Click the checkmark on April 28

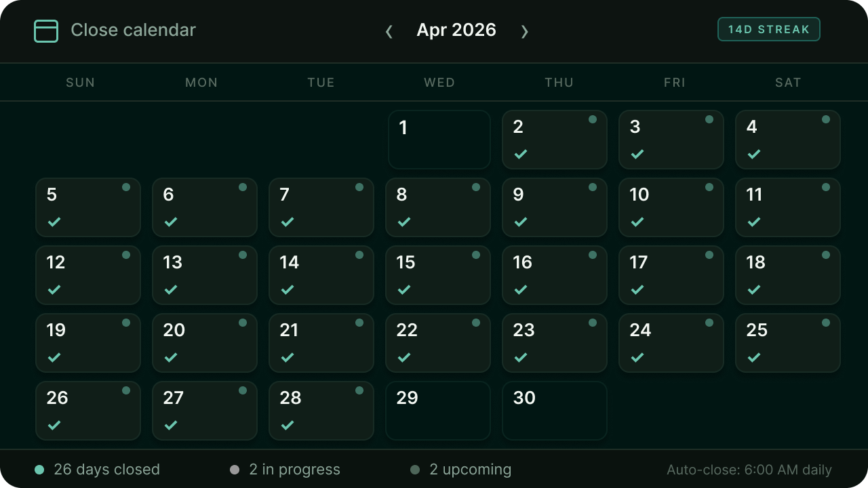tap(288, 425)
